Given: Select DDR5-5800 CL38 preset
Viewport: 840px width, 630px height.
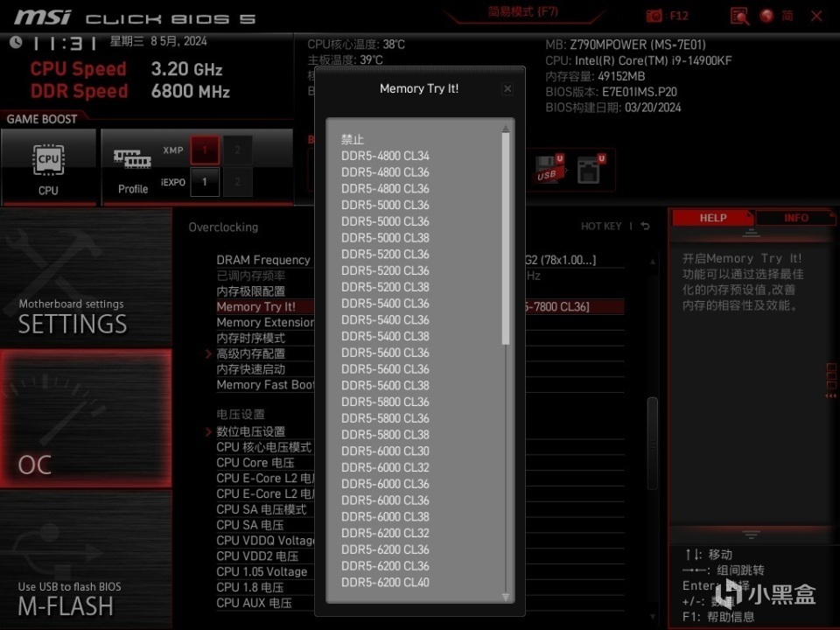Looking at the screenshot, I should (x=385, y=435).
